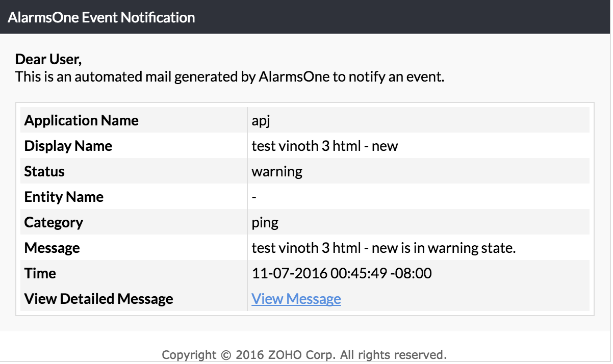Select the Display Name label
This screenshot has width=613, height=364.
click(x=68, y=146)
